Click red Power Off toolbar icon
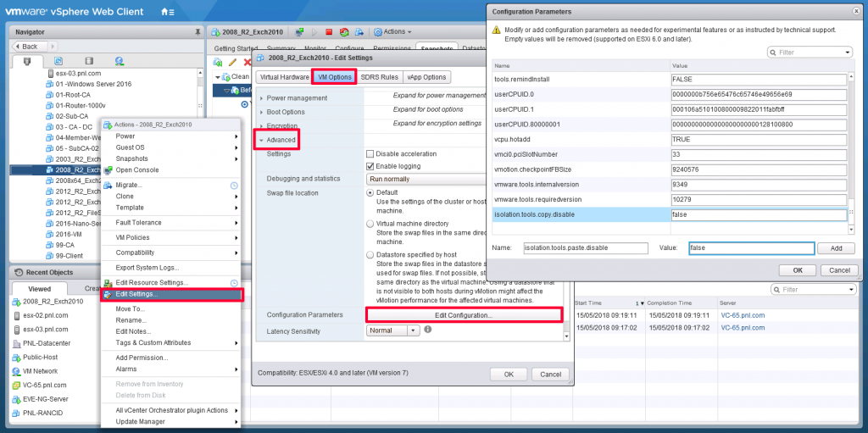 [x=329, y=31]
